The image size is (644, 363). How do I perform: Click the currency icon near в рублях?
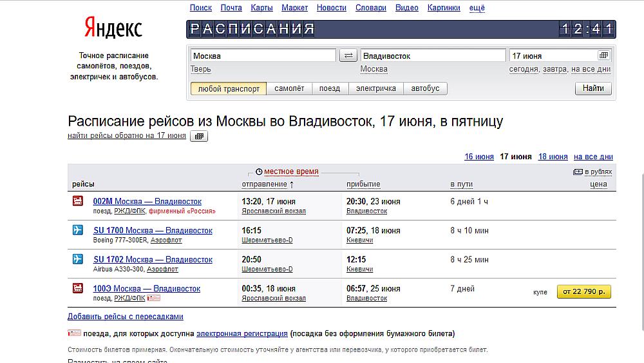point(578,172)
